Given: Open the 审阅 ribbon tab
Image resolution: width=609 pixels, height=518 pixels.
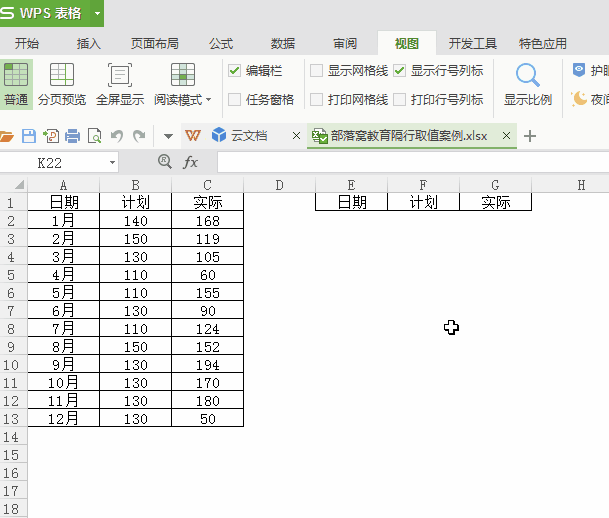Looking at the screenshot, I should 345,43.
